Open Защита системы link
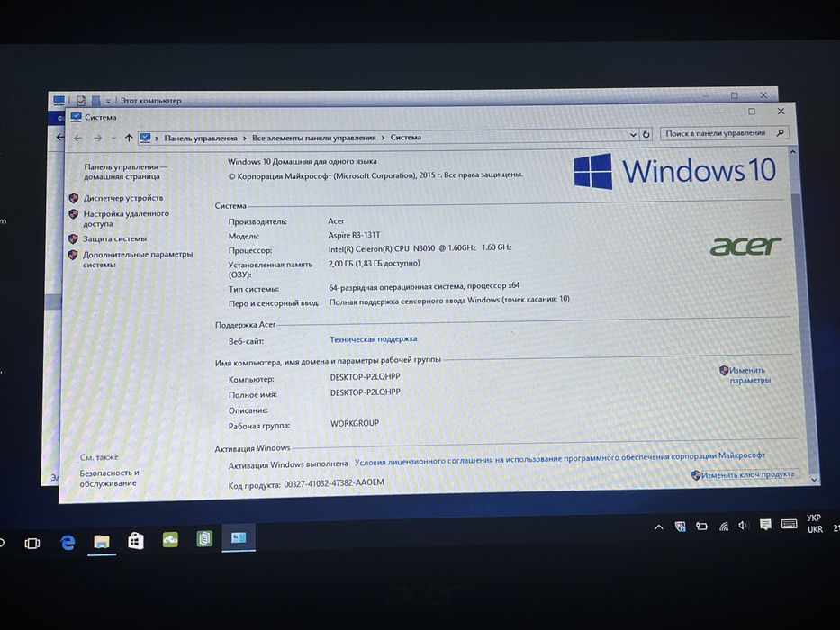This screenshot has height=630, width=840. point(114,238)
